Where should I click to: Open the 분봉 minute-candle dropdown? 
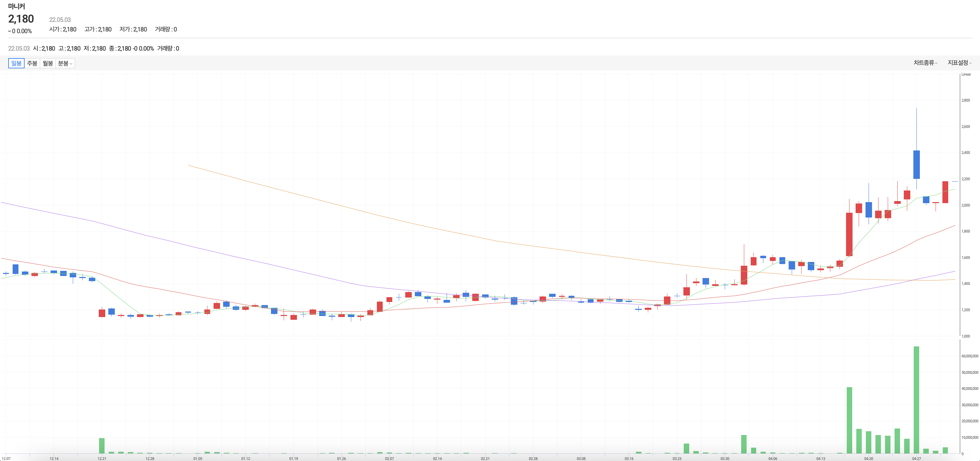65,63
